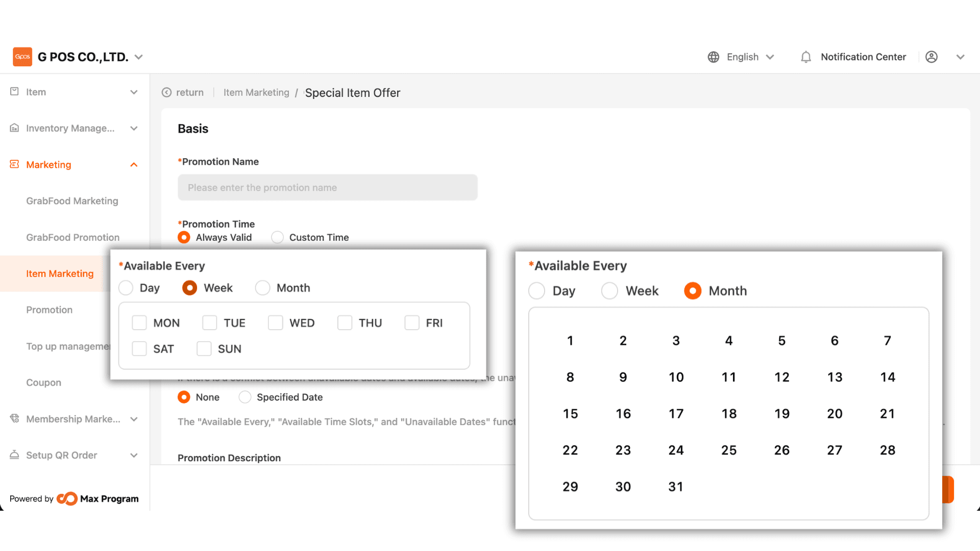Click the Promotion Name input field
The image size is (980, 551).
328,187
